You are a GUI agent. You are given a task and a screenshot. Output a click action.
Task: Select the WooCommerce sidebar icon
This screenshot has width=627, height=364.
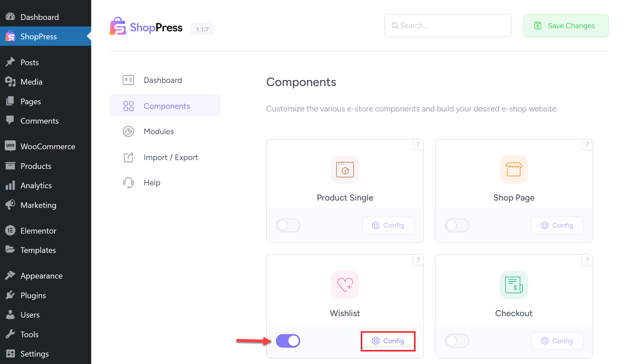coord(10,146)
